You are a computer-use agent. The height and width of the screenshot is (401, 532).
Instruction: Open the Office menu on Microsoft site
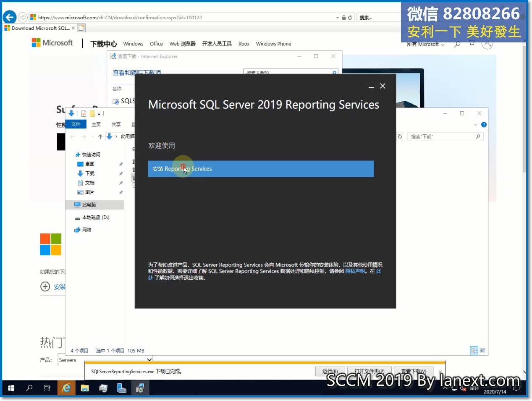[156, 44]
